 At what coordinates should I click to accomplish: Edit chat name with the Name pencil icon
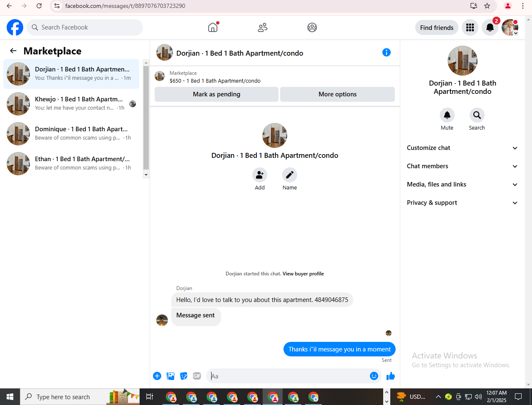click(x=290, y=175)
